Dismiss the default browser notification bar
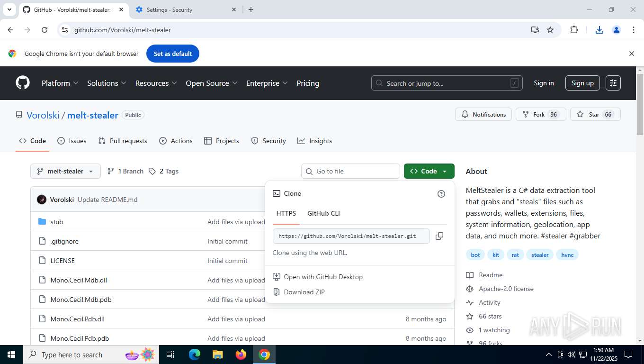644x364 pixels. click(x=631, y=54)
